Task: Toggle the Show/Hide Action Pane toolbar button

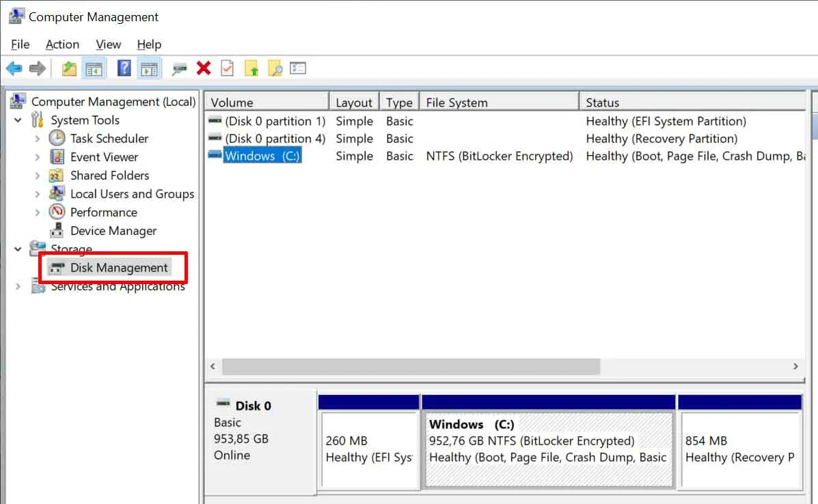Action: tap(148, 68)
